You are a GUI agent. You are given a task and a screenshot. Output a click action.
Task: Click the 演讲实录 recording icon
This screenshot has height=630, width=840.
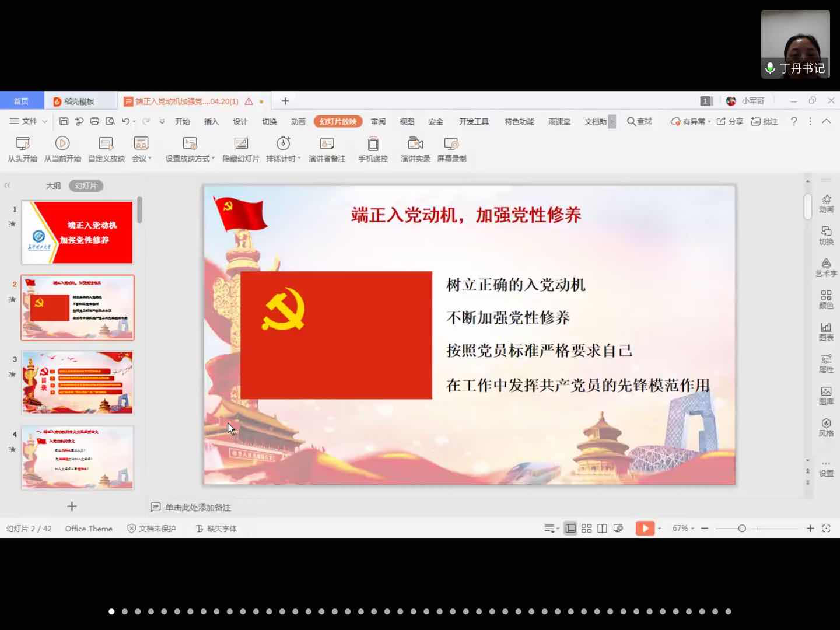pos(415,143)
